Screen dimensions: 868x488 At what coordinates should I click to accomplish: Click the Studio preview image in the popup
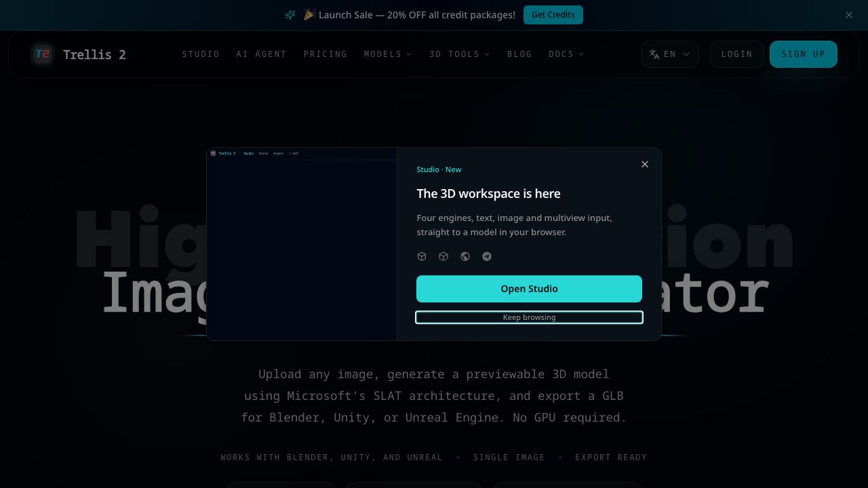tap(302, 244)
